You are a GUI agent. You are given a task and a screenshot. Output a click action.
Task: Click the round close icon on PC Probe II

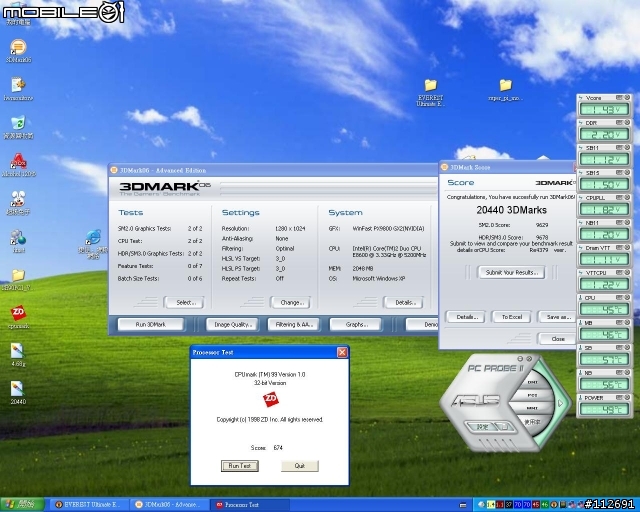coord(529,358)
